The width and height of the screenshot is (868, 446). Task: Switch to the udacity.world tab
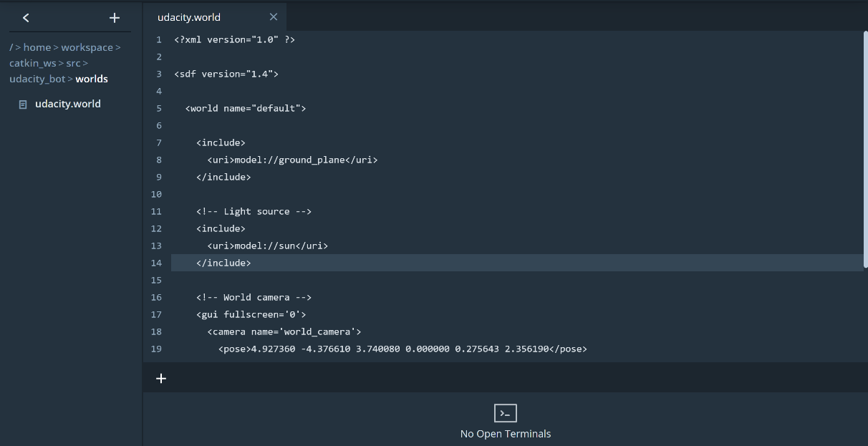[x=189, y=17]
